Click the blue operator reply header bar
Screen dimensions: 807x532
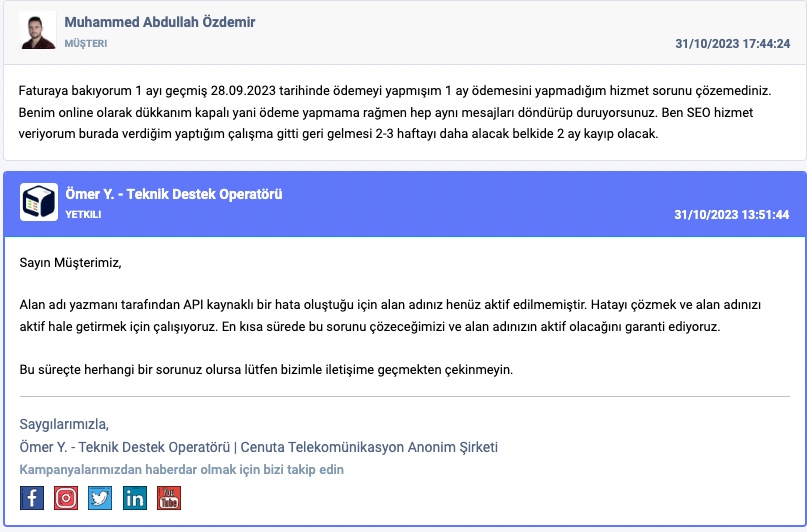tap(405, 204)
